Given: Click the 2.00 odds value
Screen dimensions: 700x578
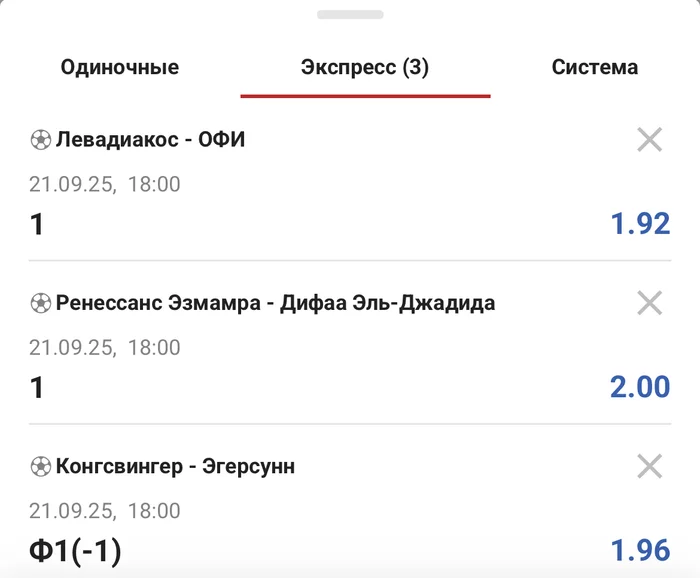Looking at the screenshot, I should click(640, 387).
